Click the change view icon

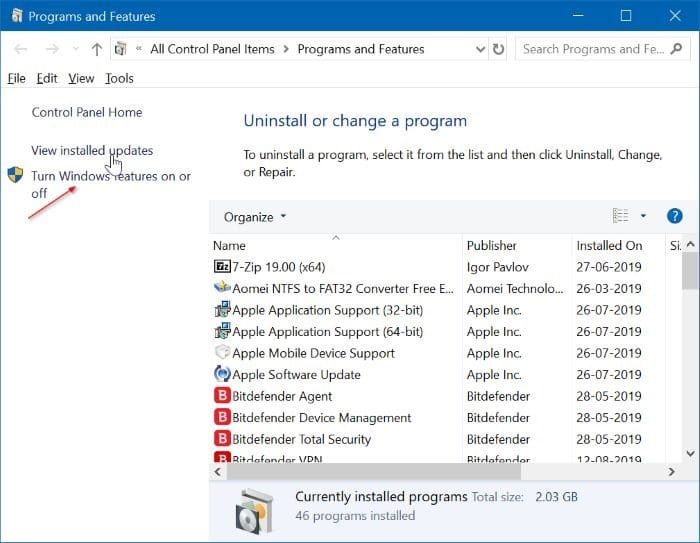621,216
